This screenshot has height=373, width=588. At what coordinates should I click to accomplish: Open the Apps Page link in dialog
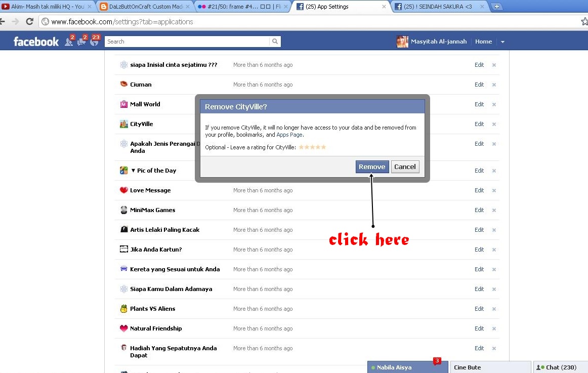(x=289, y=135)
